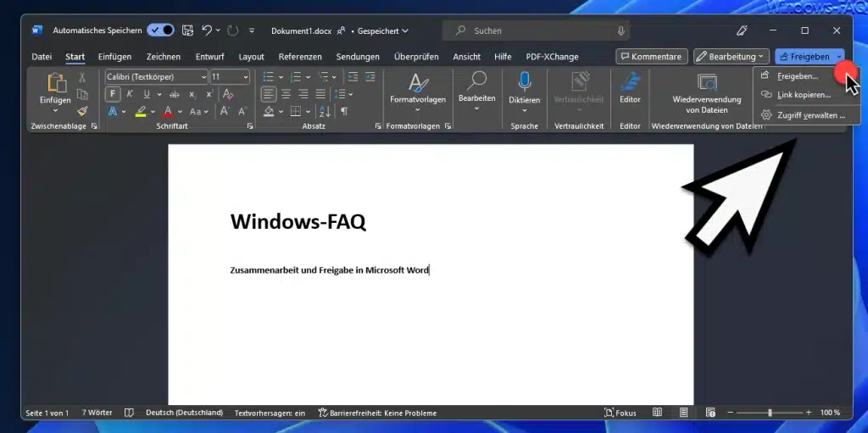Click the numbered list icon
The width and height of the screenshot is (868, 433).
click(296, 77)
